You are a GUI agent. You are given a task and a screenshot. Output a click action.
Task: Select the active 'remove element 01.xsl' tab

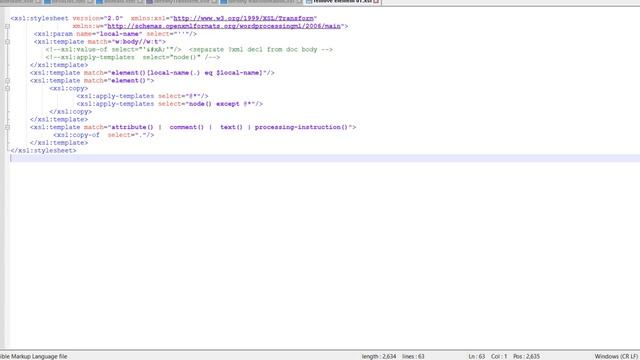[x=343, y=2]
